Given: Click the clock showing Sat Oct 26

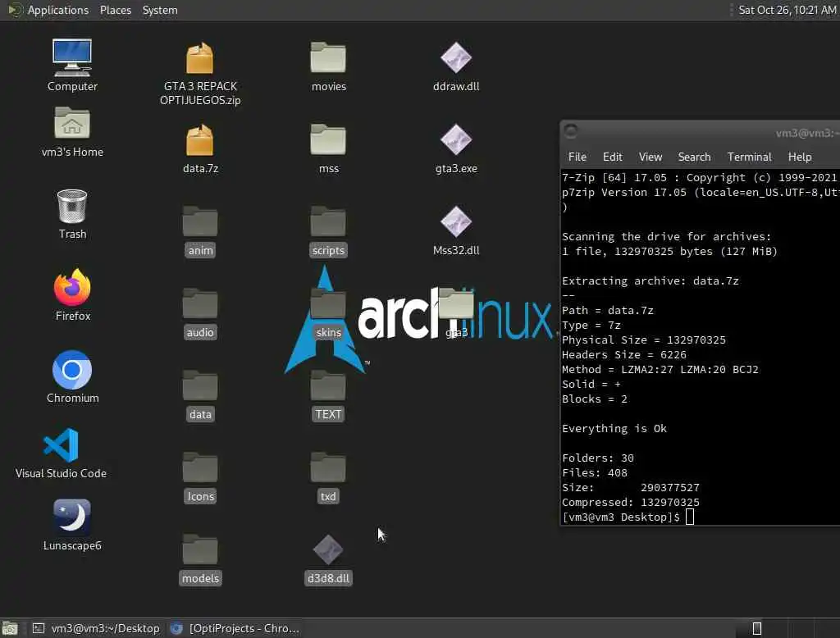Looking at the screenshot, I should 787,10.
